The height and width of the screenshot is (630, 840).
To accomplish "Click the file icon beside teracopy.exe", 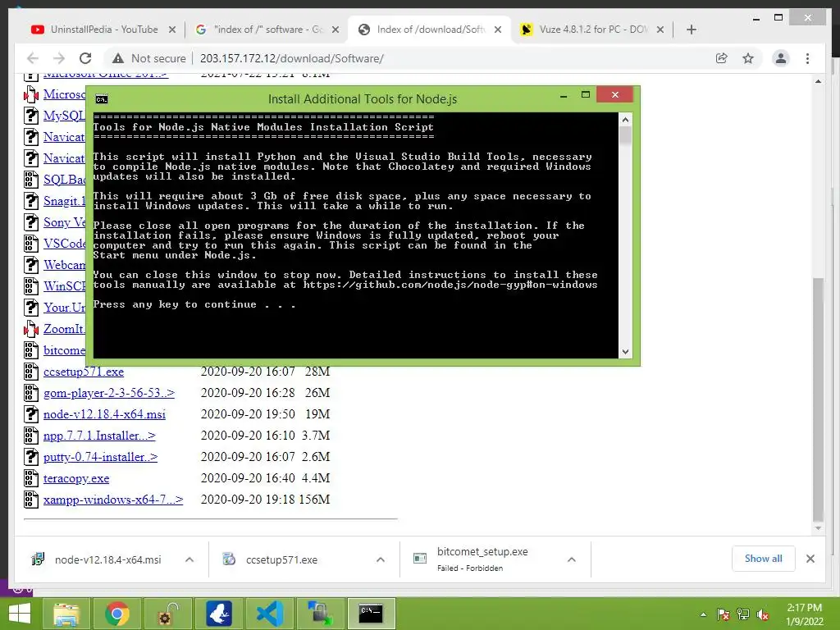I will [x=31, y=478].
